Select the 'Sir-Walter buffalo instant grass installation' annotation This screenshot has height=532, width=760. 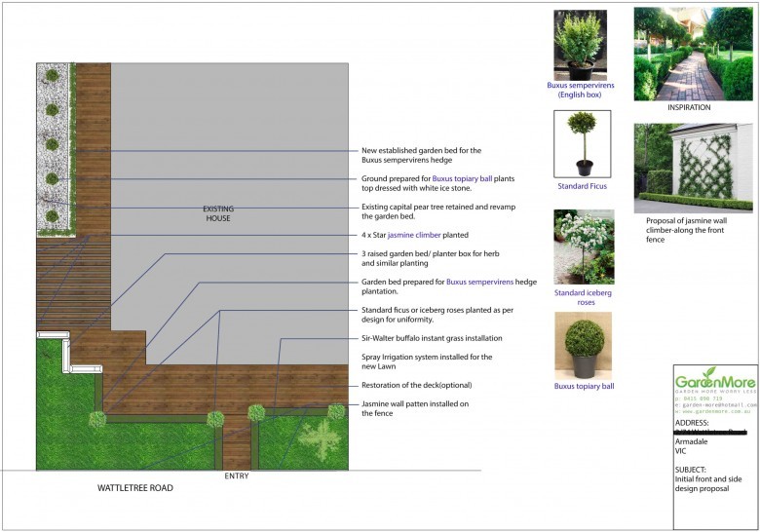click(x=432, y=338)
